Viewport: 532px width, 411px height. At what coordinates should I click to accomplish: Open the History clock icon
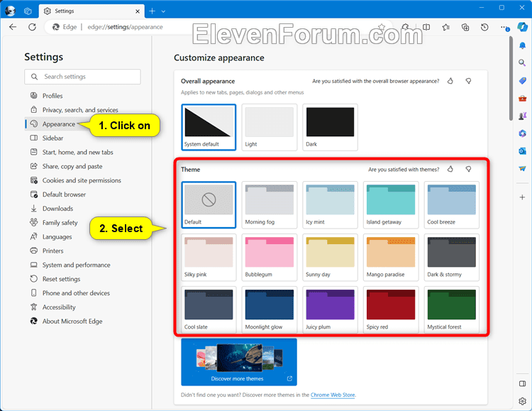(x=485, y=27)
